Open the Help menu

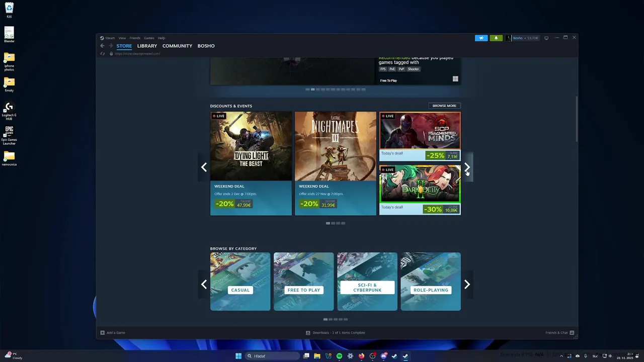point(162,38)
